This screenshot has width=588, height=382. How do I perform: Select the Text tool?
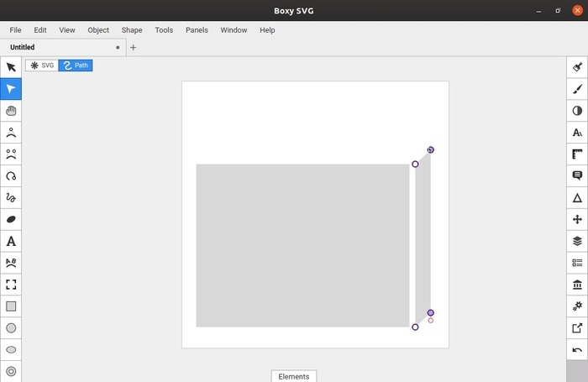click(11, 241)
